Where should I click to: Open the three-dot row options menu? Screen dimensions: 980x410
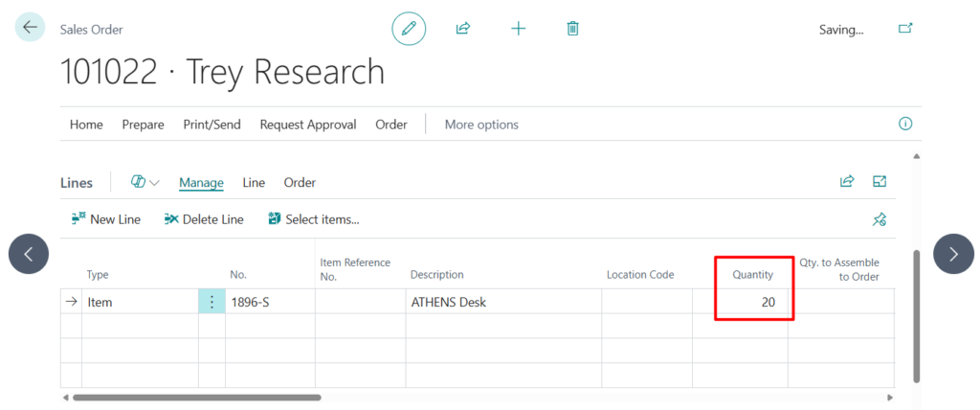pos(212,302)
